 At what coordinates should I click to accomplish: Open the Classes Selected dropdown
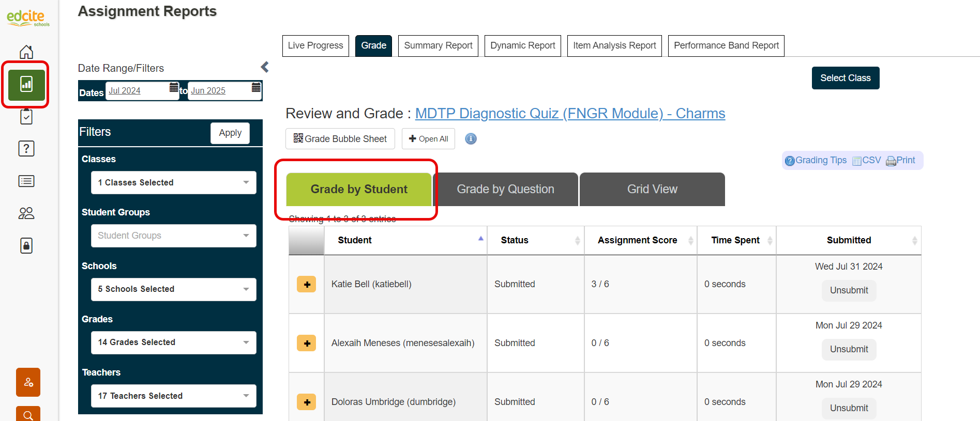pos(174,183)
